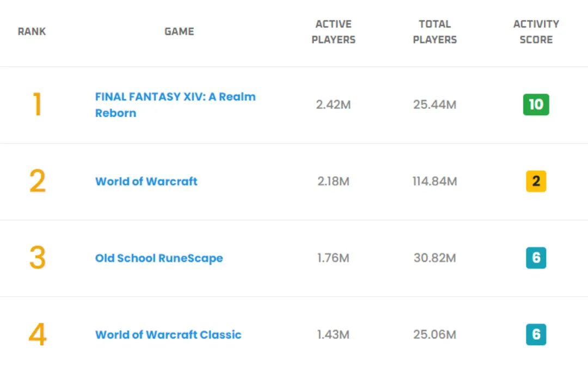Viewport: 588px width, 372px height.
Task: Open the World of Warcraft Classic link
Action: 168,335
